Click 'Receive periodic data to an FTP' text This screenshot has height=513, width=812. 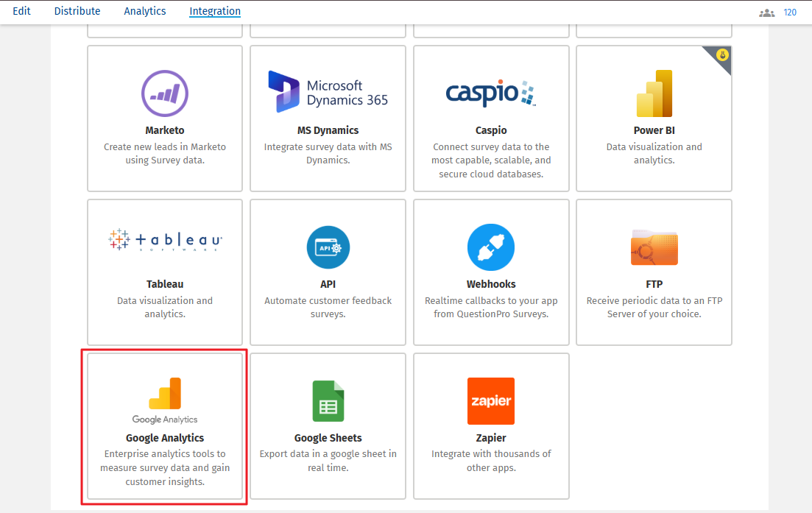(x=654, y=307)
